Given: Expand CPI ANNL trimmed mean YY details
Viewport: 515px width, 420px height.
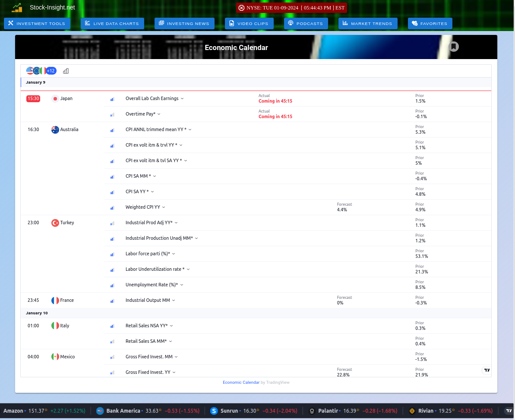Looking at the screenshot, I should pos(190,130).
